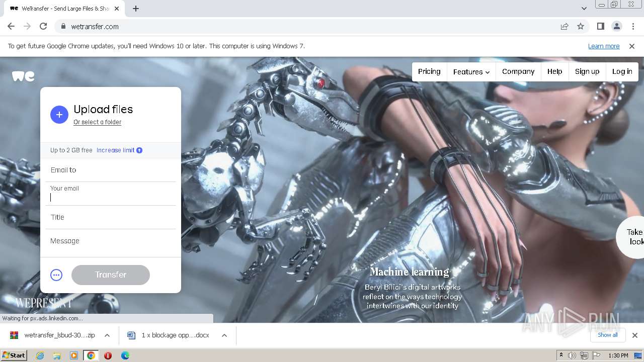
Task: Click the wetransfer.com address bar
Action: click(x=307, y=27)
